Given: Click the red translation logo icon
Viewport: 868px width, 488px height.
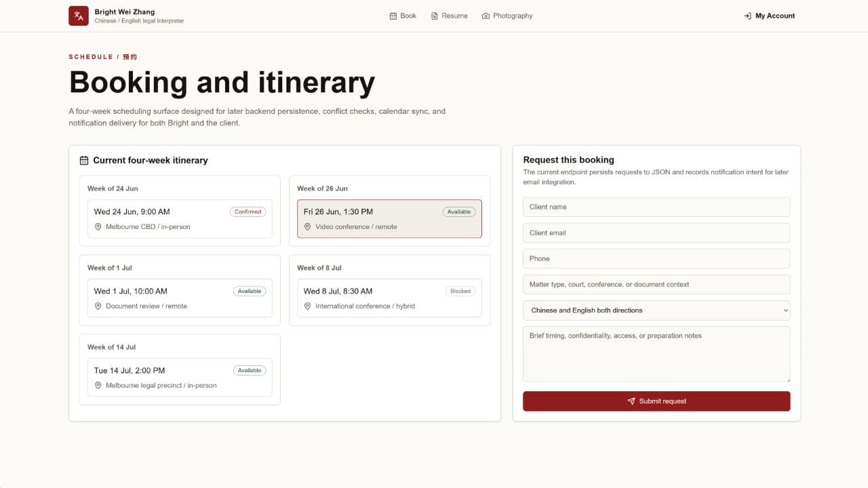Looking at the screenshot, I should [79, 16].
